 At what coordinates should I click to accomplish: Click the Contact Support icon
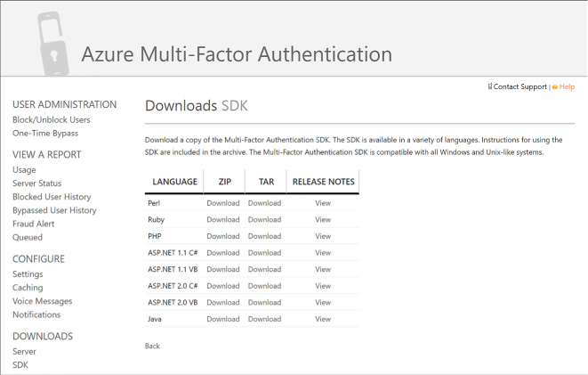(x=490, y=86)
